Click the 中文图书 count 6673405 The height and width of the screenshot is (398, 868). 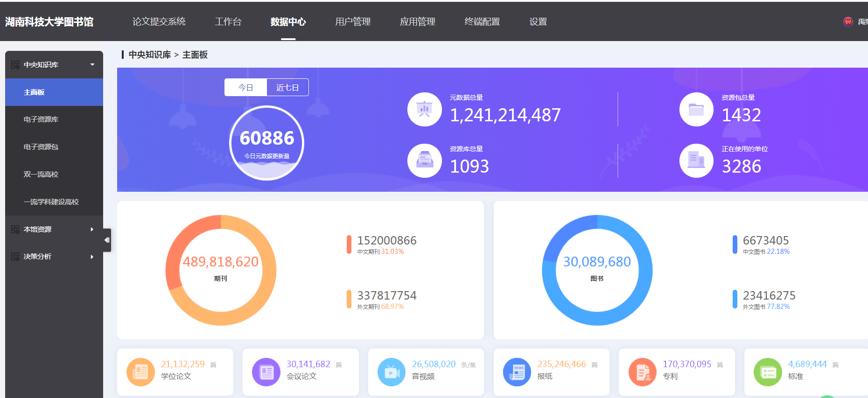tap(766, 240)
